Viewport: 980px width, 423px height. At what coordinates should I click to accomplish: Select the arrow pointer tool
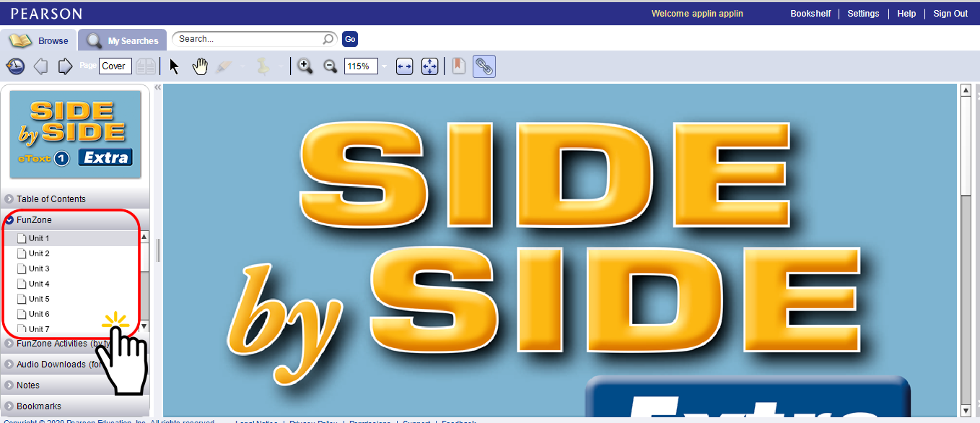(x=174, y=66)
